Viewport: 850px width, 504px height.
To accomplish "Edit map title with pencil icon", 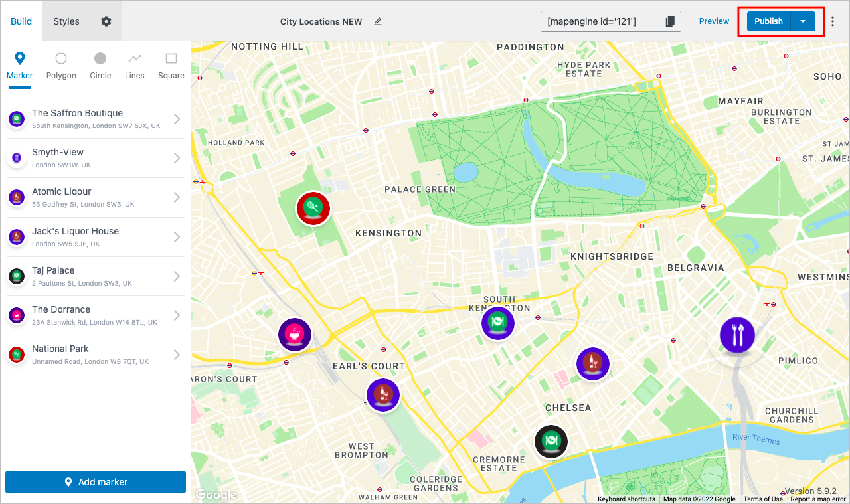I will tap(378, 21).
